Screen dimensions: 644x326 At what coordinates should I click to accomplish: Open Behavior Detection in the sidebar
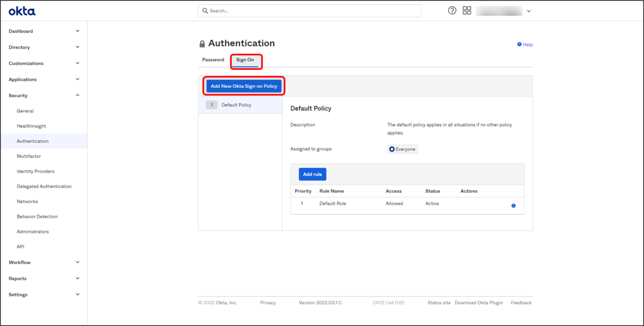coord(37,216)
